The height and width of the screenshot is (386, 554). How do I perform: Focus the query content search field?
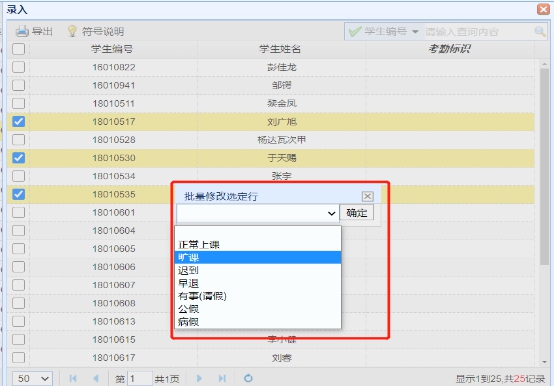click(478, 31)
